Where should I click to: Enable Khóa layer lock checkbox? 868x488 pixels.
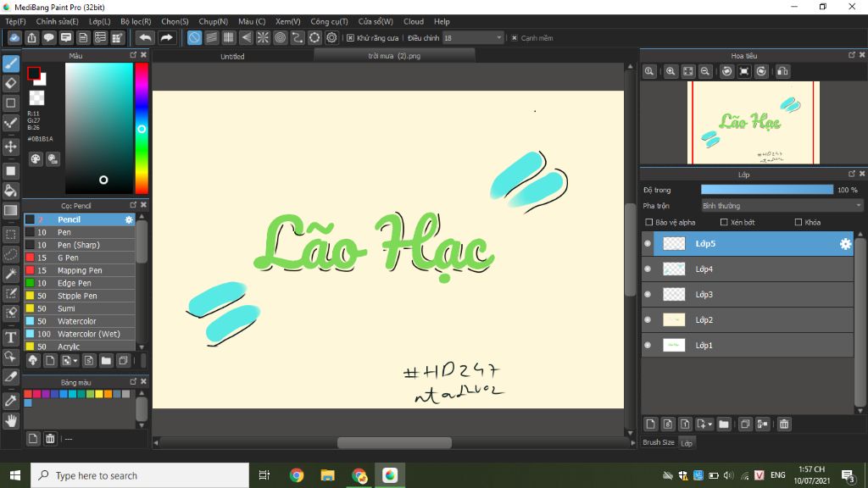point(798,223)
